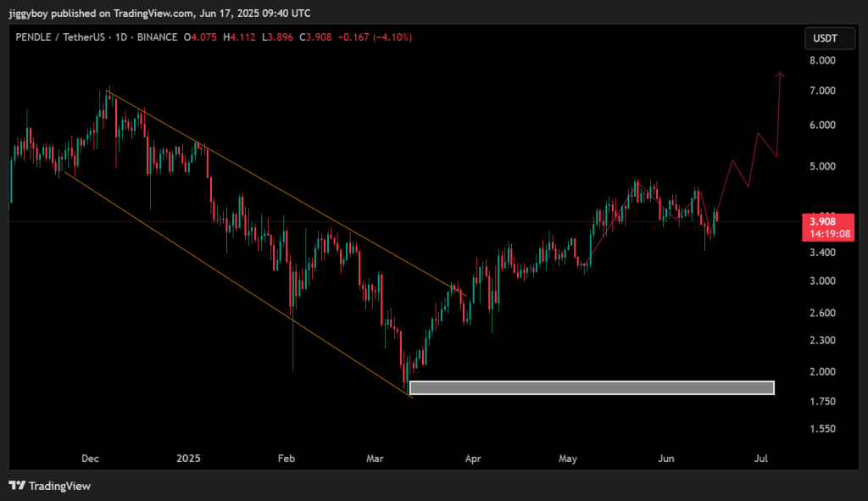
Task: Click the Feb date axis label
Action: click(287, 459)
